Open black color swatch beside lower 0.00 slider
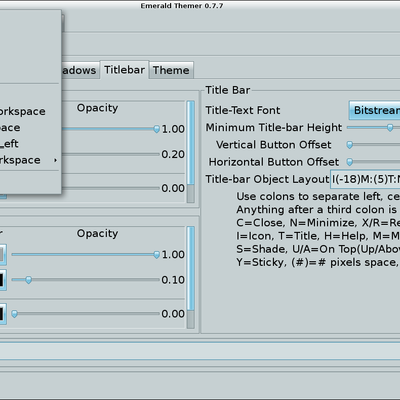The image size is (400, 400). [x=2, y=314]
